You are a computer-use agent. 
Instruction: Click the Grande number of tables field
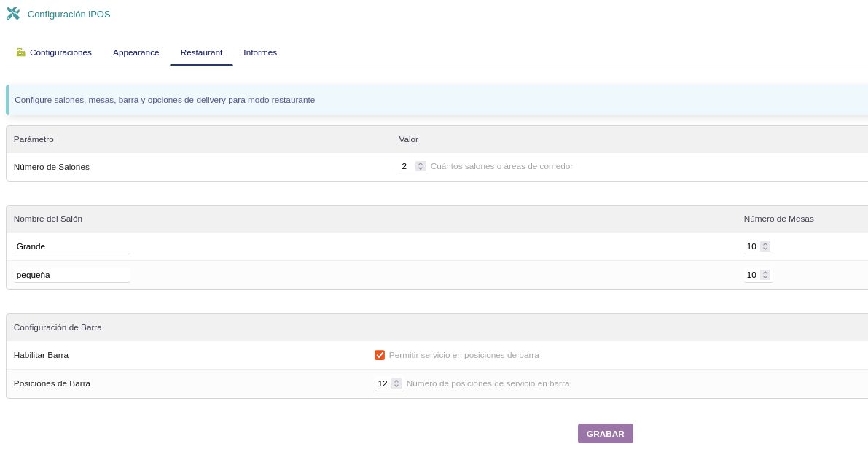(751, 246)
